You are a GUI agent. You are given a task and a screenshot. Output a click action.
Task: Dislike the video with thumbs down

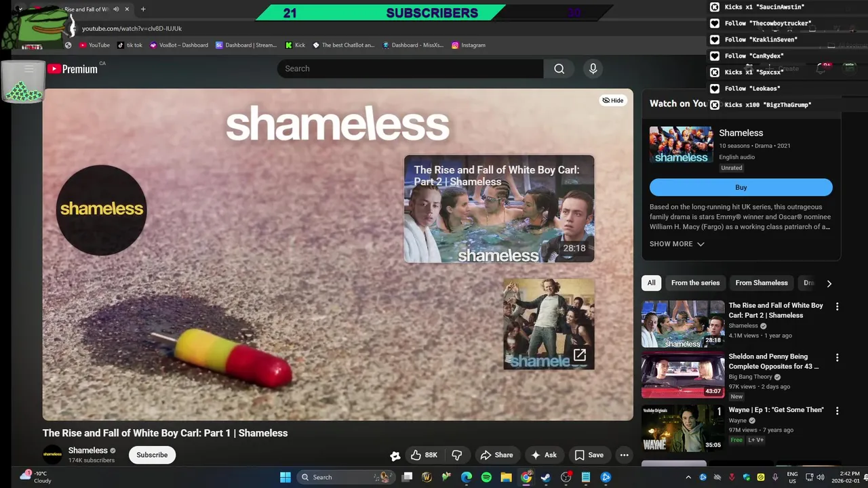457,455
